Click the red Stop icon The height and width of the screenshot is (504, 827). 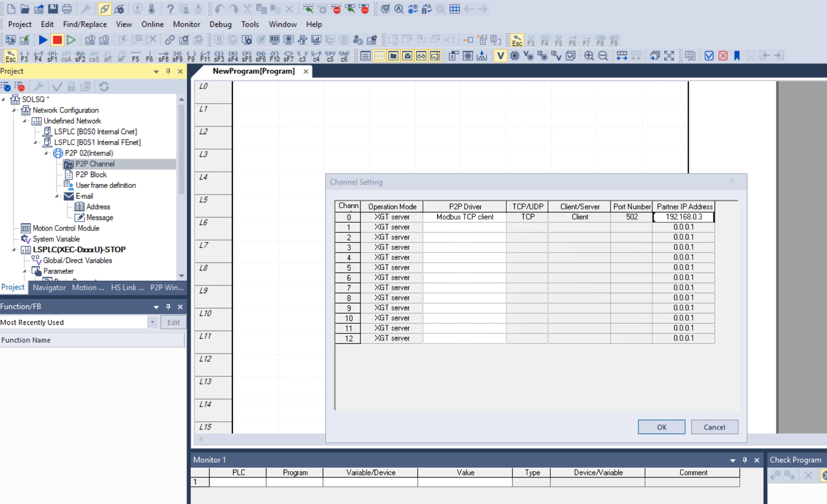58,40
